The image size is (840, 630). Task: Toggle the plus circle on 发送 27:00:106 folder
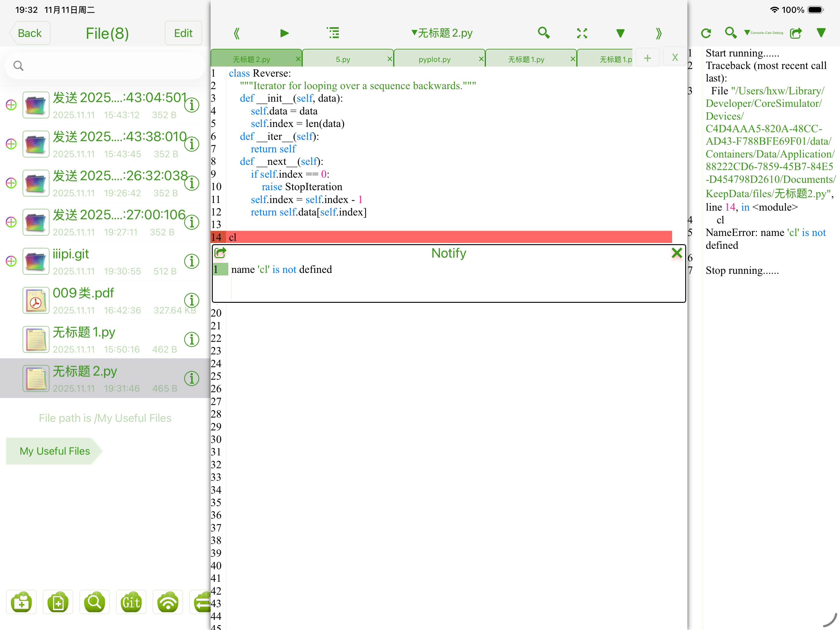pyautogui.click(x=11, y=222)
